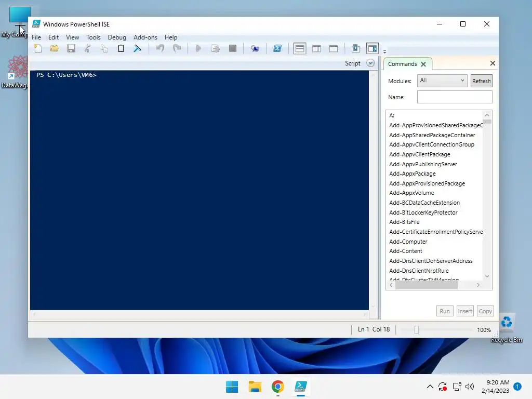
Task: Select Add-BitLockerKeyProtector command
Action: click(423, 212)
